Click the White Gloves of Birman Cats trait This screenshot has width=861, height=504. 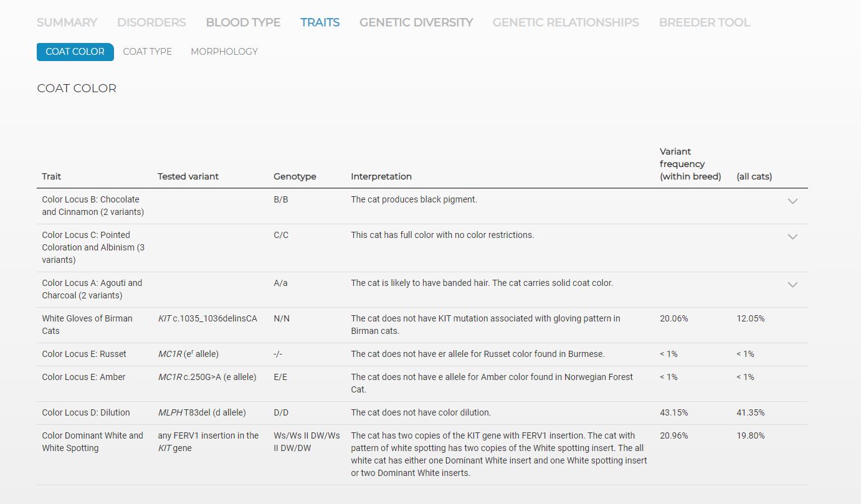[x=87, y=325]
